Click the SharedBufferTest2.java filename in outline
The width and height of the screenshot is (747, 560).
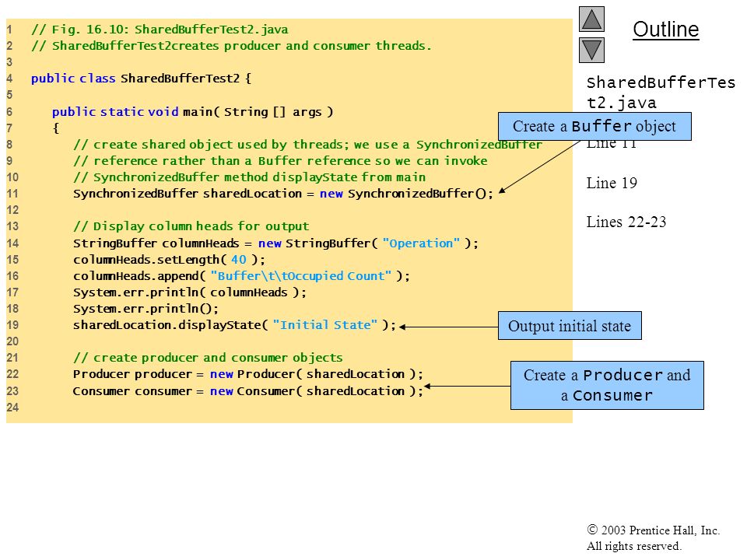pos(661,93)
